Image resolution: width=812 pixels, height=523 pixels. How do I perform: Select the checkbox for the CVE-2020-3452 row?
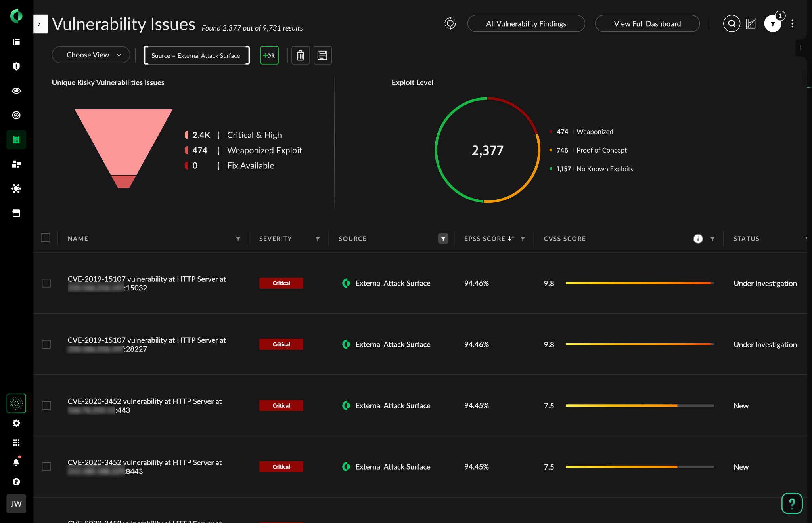tap(46, 405)
